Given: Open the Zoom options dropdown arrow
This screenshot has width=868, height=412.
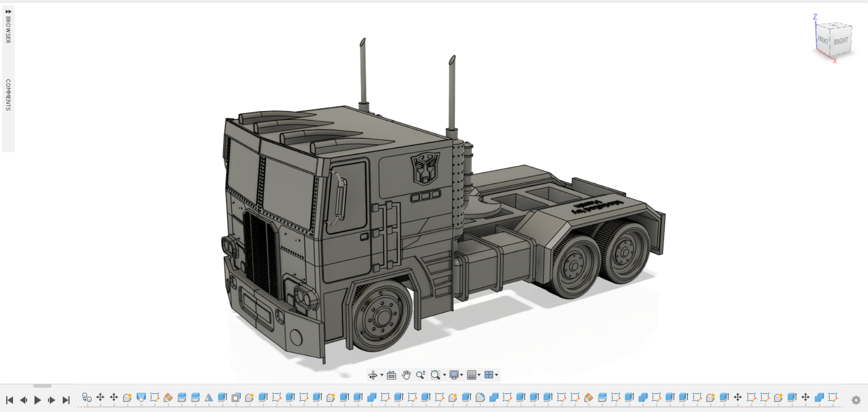Looking at the screenshot, I should click(x=444, y=375).
